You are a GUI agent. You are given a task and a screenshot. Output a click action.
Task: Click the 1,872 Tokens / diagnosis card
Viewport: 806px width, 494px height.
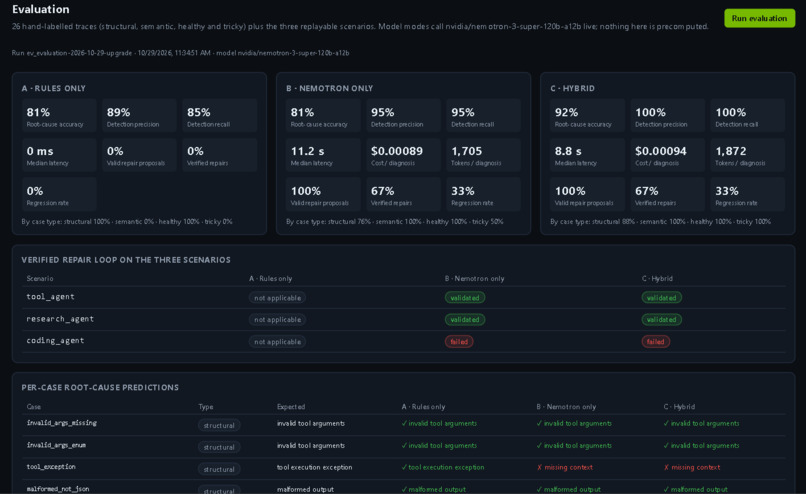748,155
